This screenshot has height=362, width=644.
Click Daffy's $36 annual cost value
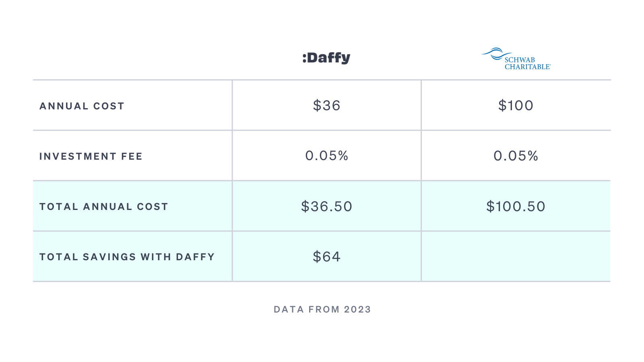point(327,105)
